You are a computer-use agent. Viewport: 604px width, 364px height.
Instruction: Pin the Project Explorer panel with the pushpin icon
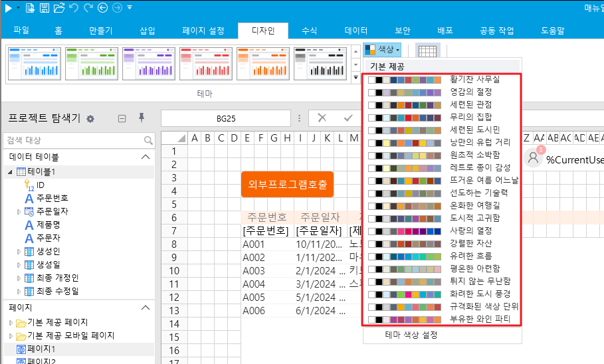[x=141, y=118]
